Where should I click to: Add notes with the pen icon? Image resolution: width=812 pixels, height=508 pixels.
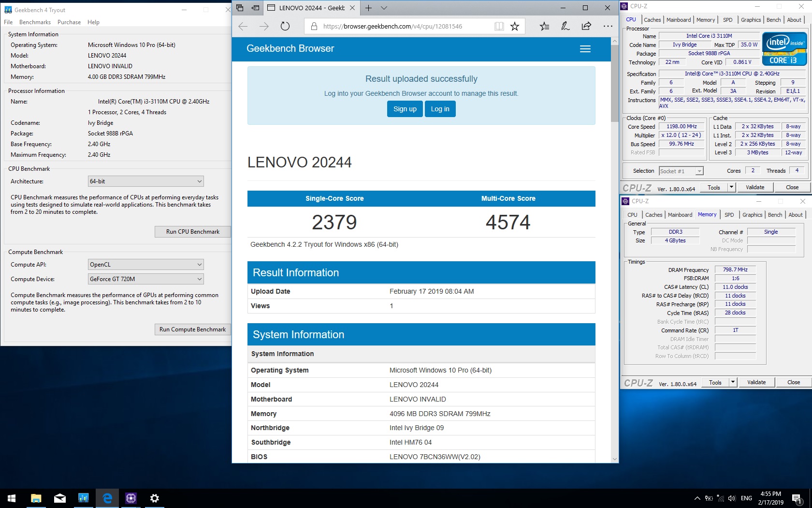click(x=565, y=26)
